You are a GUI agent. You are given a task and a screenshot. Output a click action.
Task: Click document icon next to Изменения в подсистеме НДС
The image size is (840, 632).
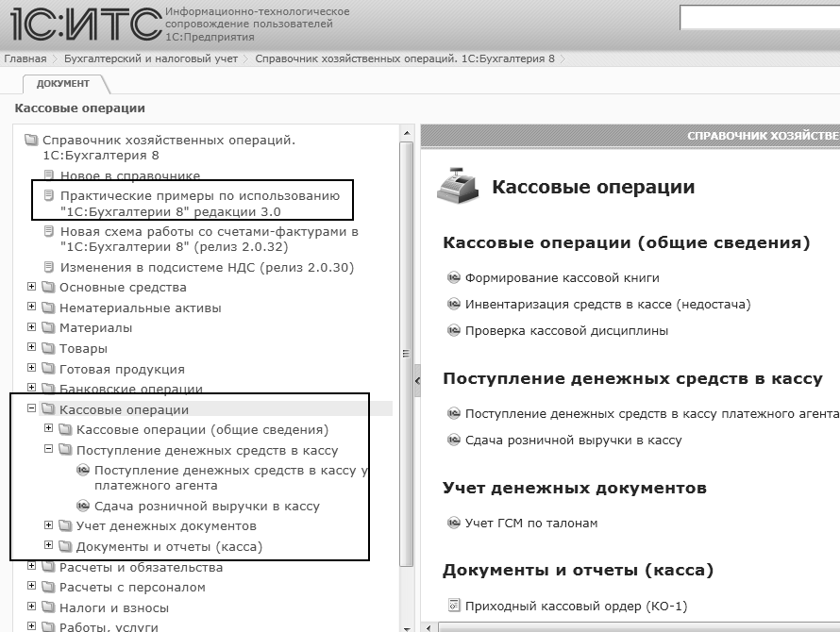click(49, 267)
